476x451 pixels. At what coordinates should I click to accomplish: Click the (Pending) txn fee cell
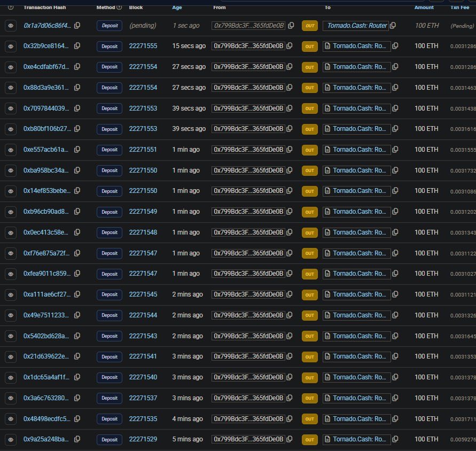coord(462,26)
